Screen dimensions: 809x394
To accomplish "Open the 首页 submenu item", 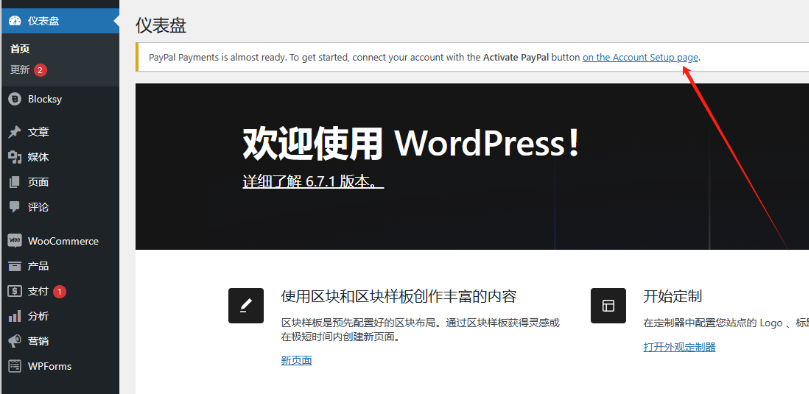I will [x=20, y=49].
